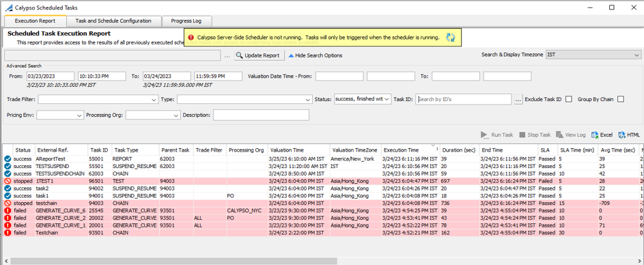Export the report to Excel

pyautogui.click(x=602, y=135)
